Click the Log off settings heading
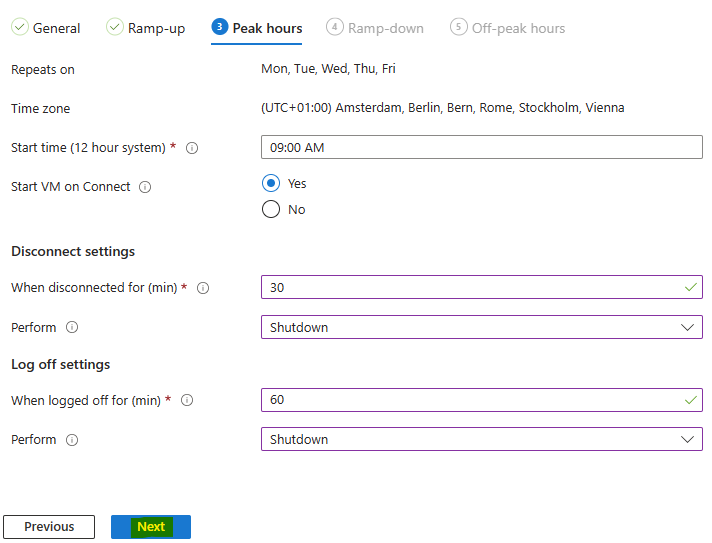The width and height of the screenshot is (712, 543). pyautogui.click(x=60, y=365)
